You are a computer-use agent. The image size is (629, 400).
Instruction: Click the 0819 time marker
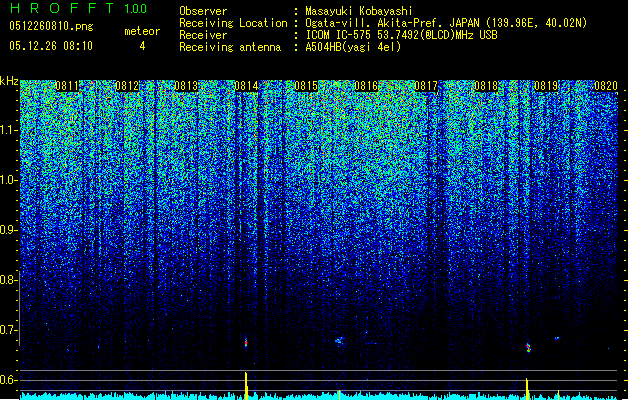point(546,86)
